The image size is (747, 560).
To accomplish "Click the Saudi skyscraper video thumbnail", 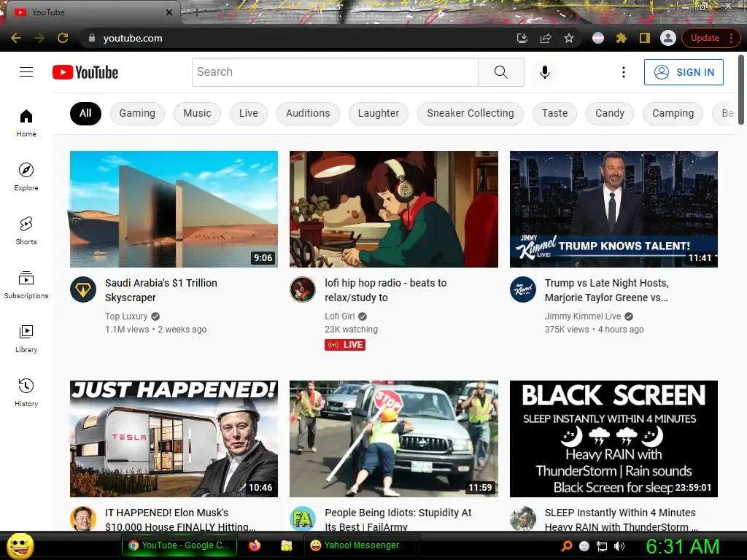I will point(174,209).
